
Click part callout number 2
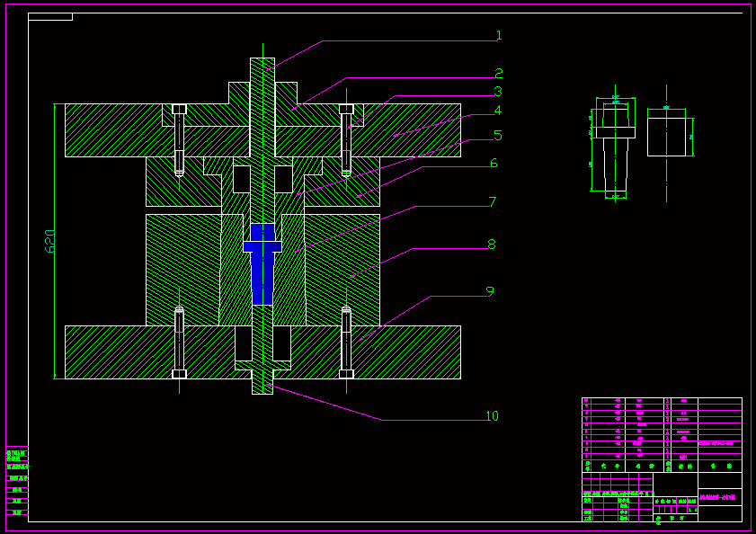[x=499, y=74]
